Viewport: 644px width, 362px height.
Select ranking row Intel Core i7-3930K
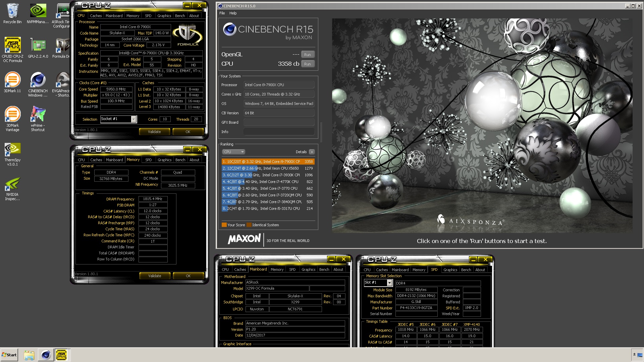(268, 175)
